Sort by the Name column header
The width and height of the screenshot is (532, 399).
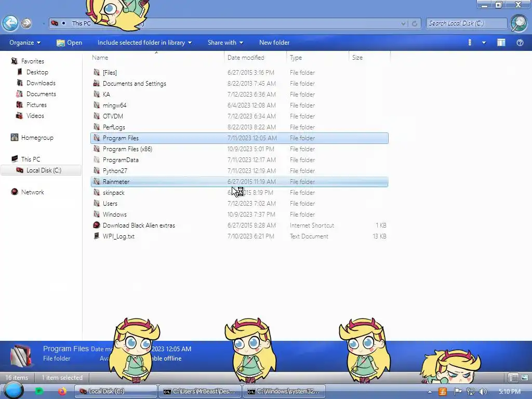coord(100,57)
